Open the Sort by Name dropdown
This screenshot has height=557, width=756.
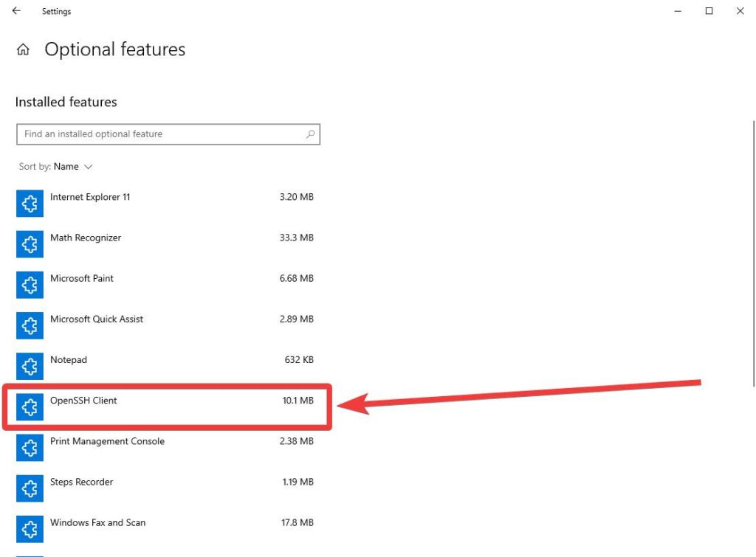point(72,167)
